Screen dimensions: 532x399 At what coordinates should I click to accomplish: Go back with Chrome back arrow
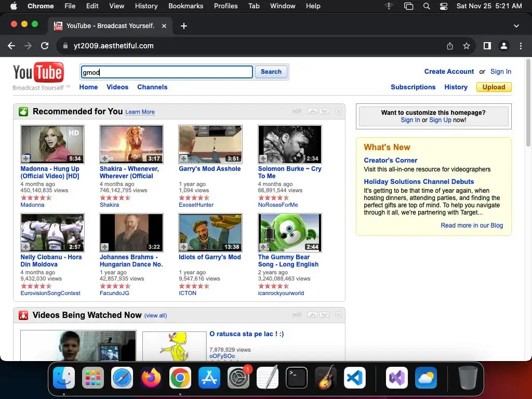pos(11,46)
